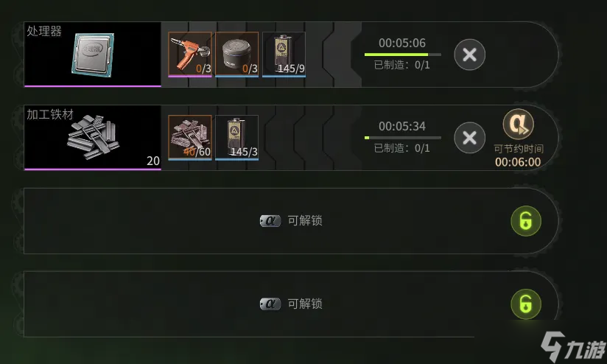Click the 可节约时间 00:06:00 label
607x364 pixels.
point(519,155)
